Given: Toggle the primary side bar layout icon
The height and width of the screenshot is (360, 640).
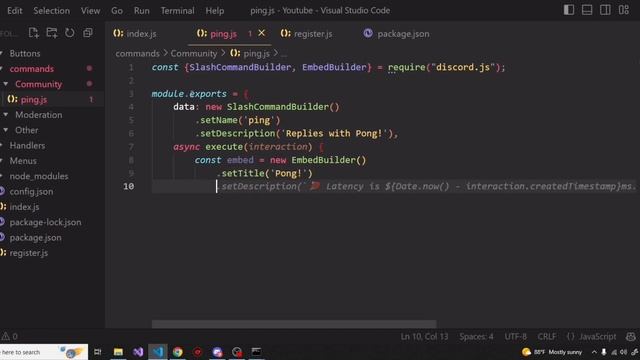Looking at the screenshot, I should tap(569, 10).
